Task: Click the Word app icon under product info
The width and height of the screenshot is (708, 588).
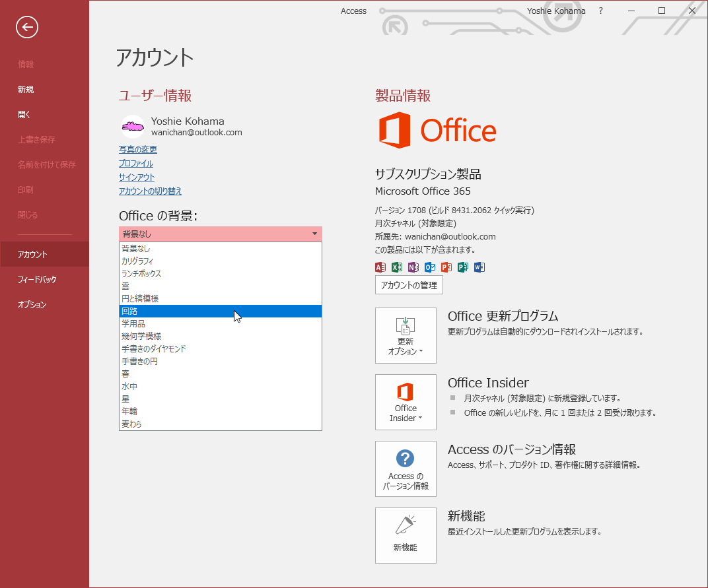Action: pos(479,267)
